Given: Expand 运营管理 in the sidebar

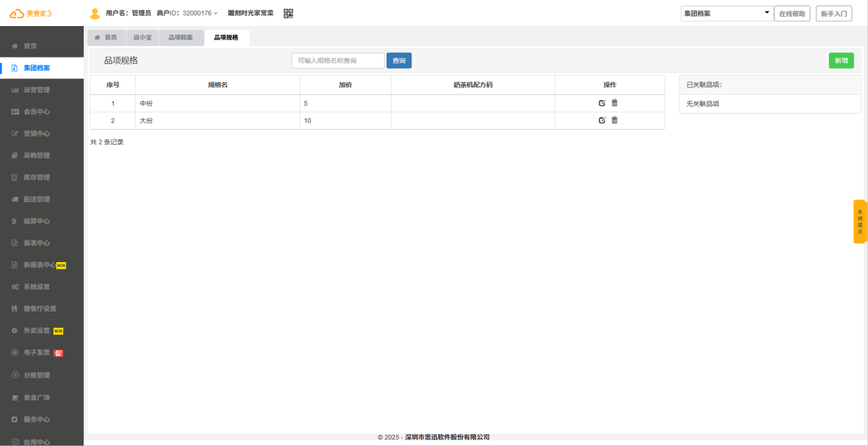Looking at the screenshot, I should click(x=37, y=90).
